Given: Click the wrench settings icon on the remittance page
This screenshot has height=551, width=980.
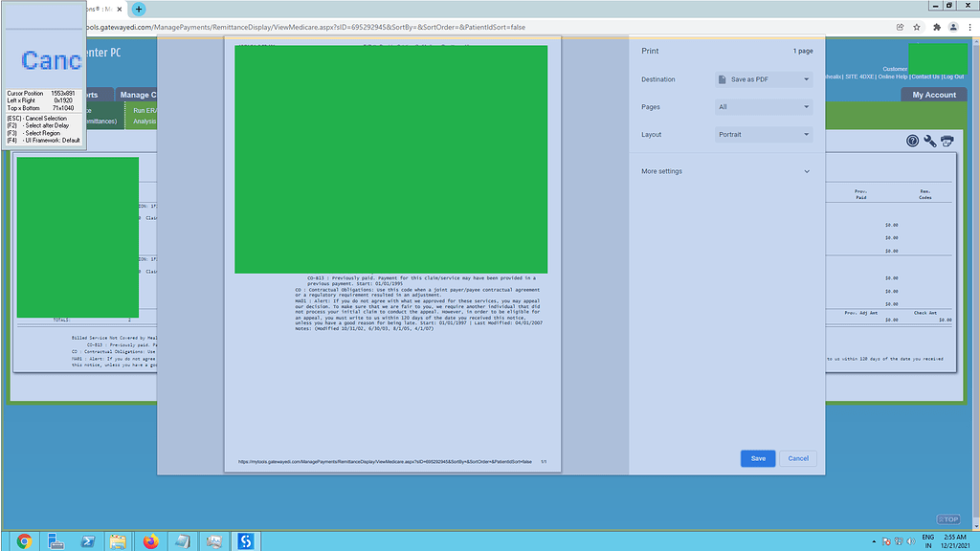Looking at the screenshot, I should (x=928, y=142).
